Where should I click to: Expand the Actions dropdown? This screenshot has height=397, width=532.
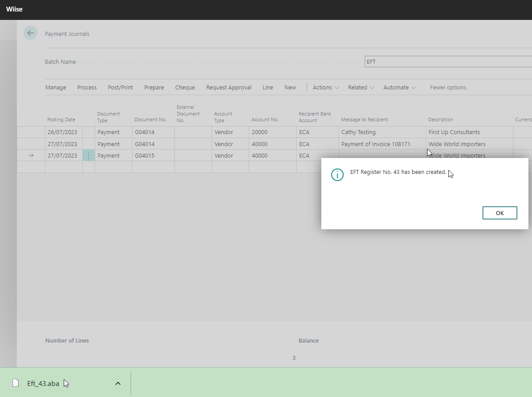pos(325,87)
